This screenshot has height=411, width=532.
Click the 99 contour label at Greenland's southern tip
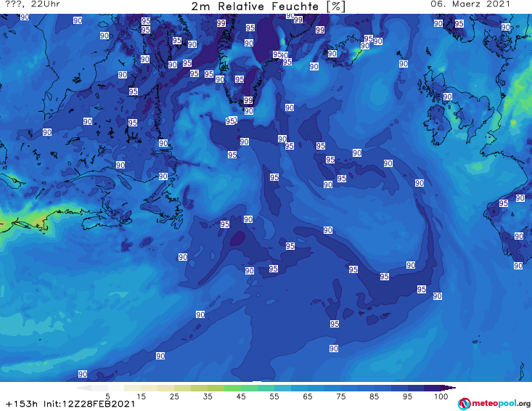[248, 100]
